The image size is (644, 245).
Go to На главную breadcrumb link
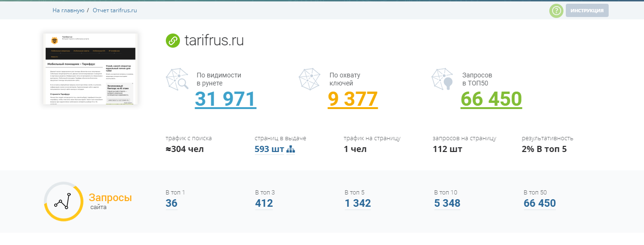(68, 10)
